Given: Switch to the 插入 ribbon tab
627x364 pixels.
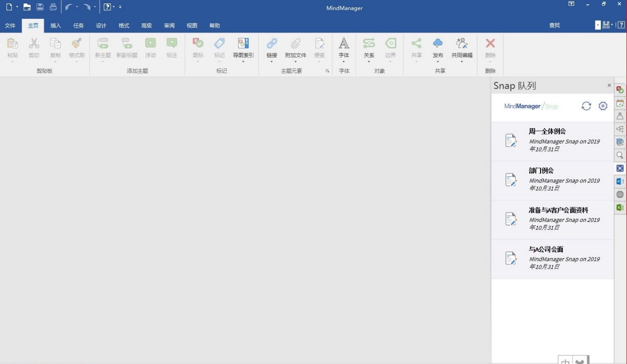Looking at the screenshot, I should [55, 25].
